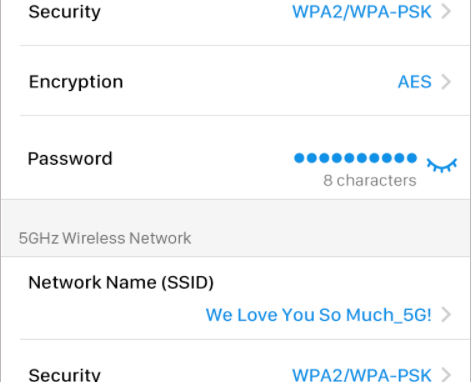This screenshot has height=382, width=471.
Task: Click chevron beside the 5GHz network name
Action: (x=446, y=314)
